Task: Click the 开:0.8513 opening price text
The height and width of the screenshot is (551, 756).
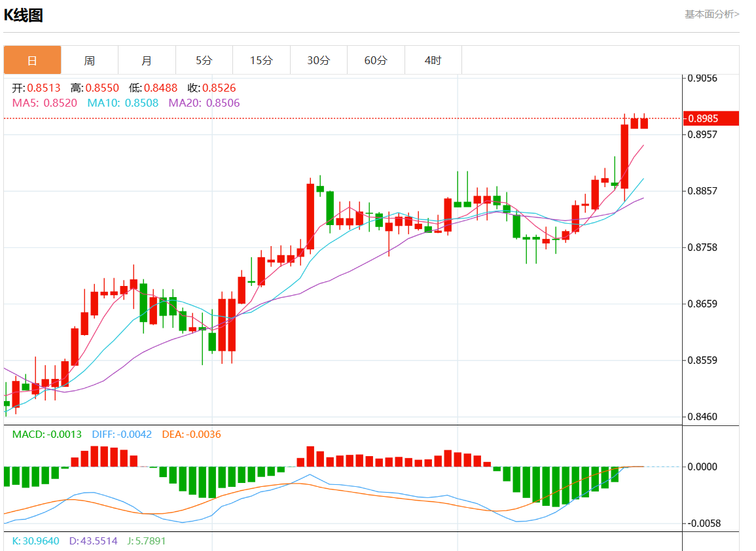Action: 36,88
